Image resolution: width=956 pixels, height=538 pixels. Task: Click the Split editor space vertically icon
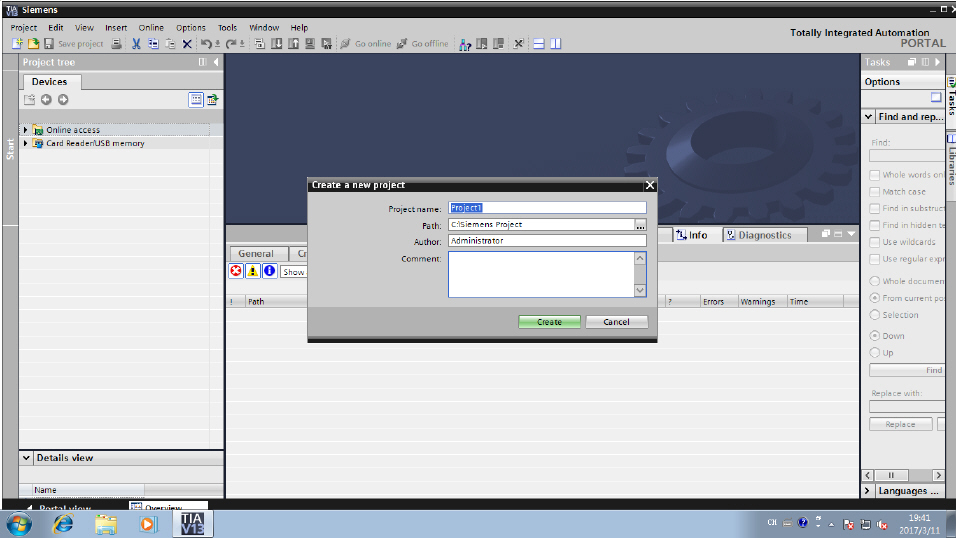pos(555,44)
